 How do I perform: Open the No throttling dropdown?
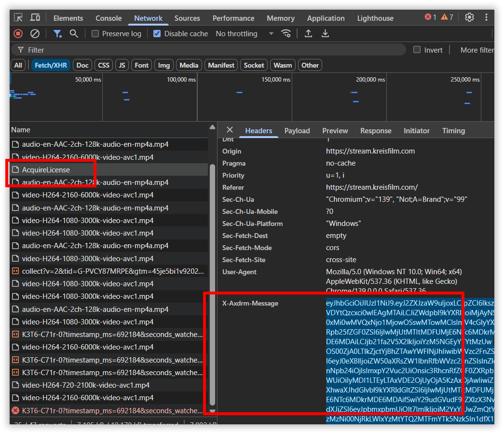click(244, 34)
